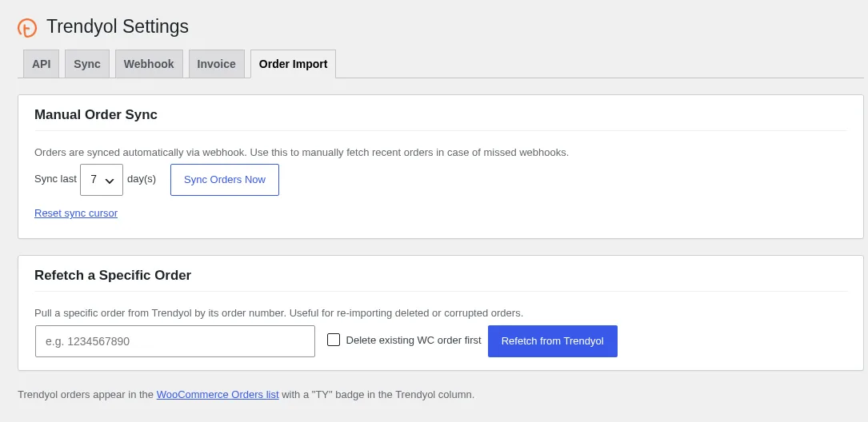Click the Trendyol logo icon
The height and width of the screenshot is (422, 868).
[x=27, y=27]
